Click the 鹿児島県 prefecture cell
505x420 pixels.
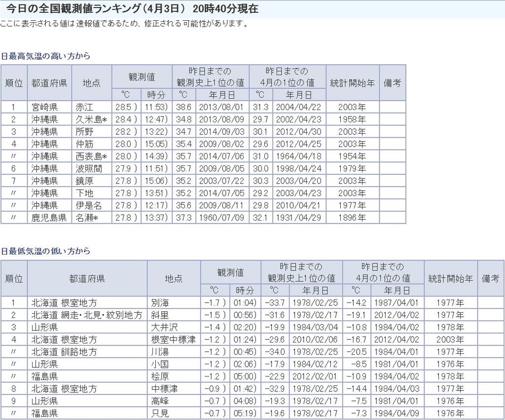pyautogui.click(x=49, y=218)
